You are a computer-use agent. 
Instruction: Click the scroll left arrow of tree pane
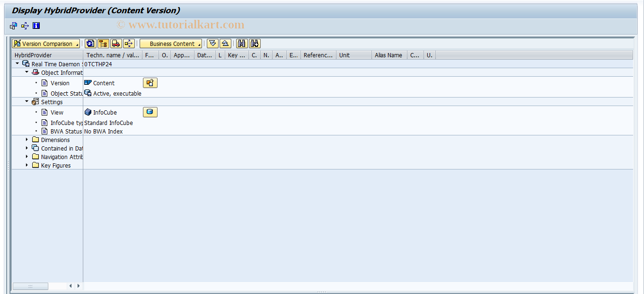pyautogui.click(x=71, y=286)
